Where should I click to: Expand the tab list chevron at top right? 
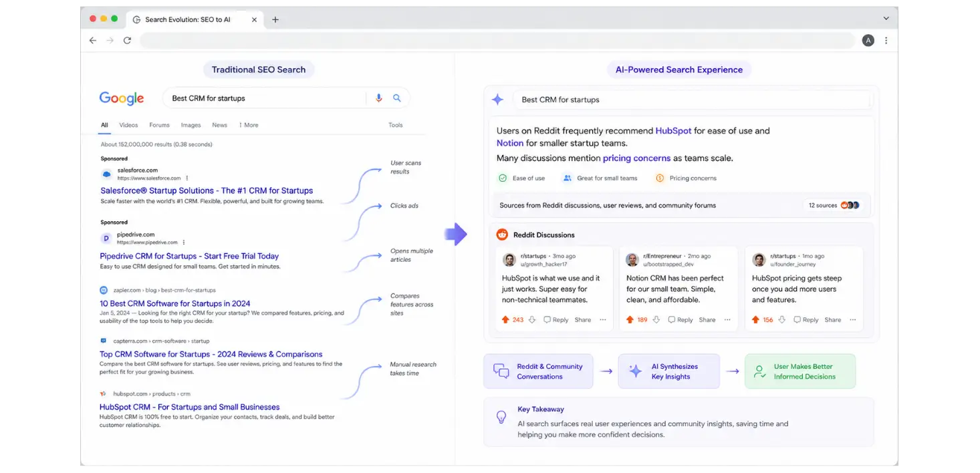(x=886, y=19)
